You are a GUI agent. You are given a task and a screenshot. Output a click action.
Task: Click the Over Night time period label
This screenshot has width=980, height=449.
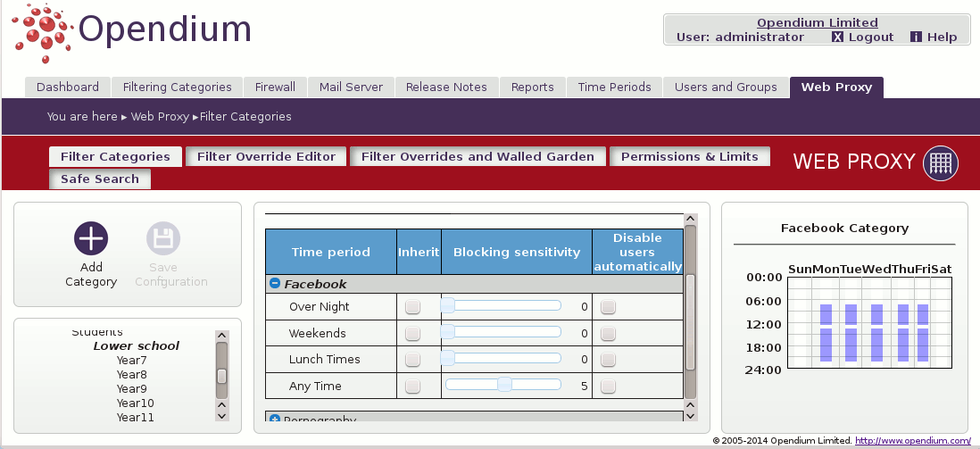[x=319, y=306]
